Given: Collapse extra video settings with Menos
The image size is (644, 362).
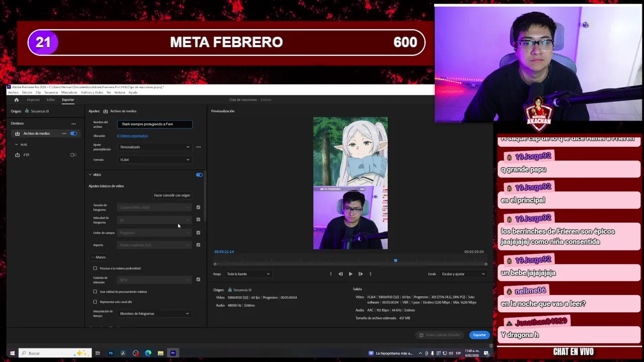Looking at the screenshot, I should click(x=98, y=257).
